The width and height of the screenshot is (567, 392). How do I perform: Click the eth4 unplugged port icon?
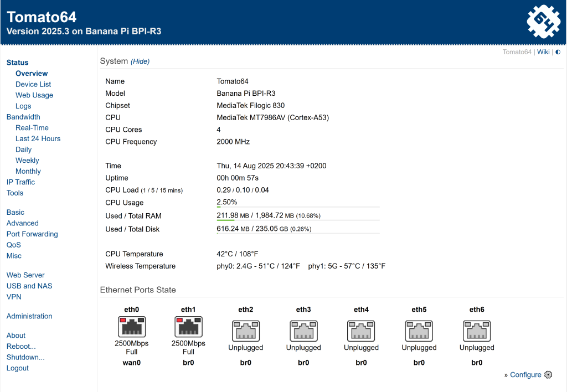click(361, 331)
